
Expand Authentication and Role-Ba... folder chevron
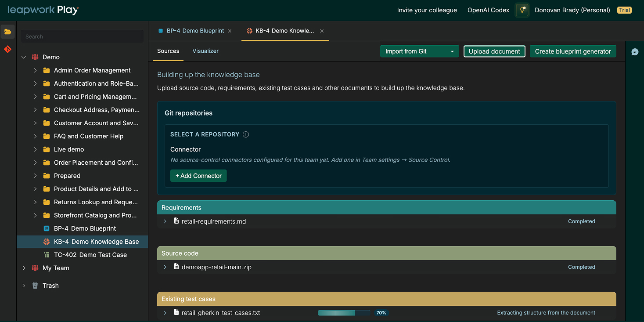click(35, 83)
